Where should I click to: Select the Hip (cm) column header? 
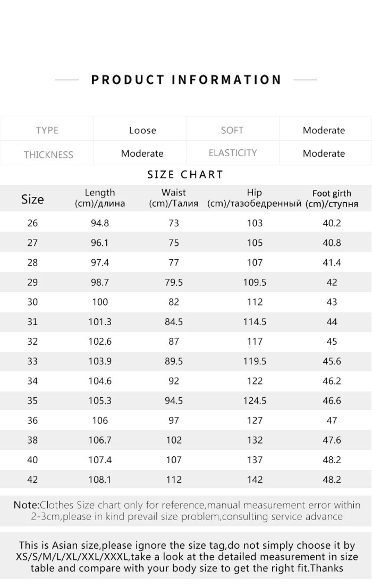[254, 198]
